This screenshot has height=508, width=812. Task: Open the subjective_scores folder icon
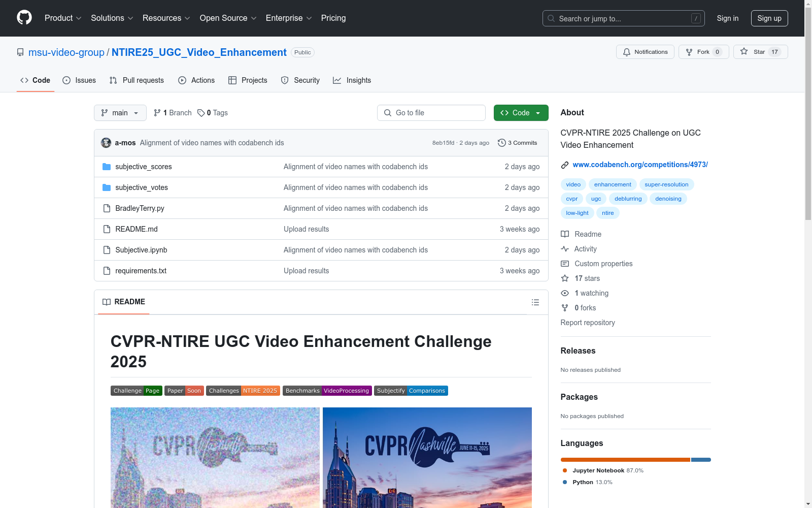point(107,167)
